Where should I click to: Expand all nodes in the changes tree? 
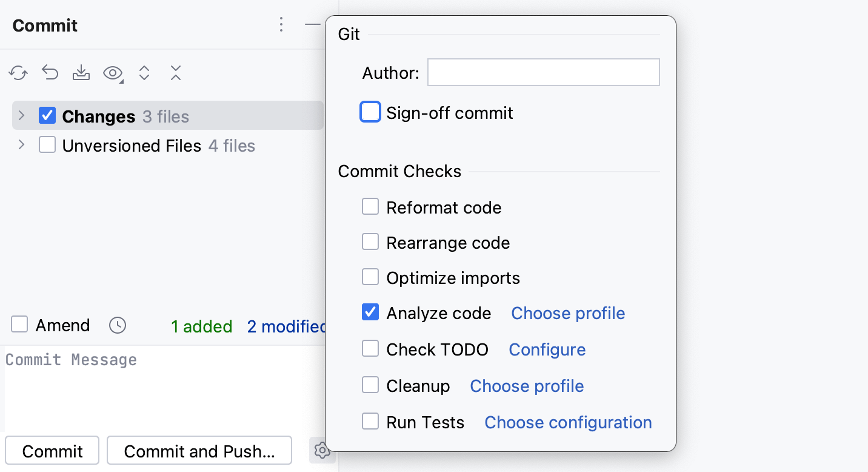144,72
